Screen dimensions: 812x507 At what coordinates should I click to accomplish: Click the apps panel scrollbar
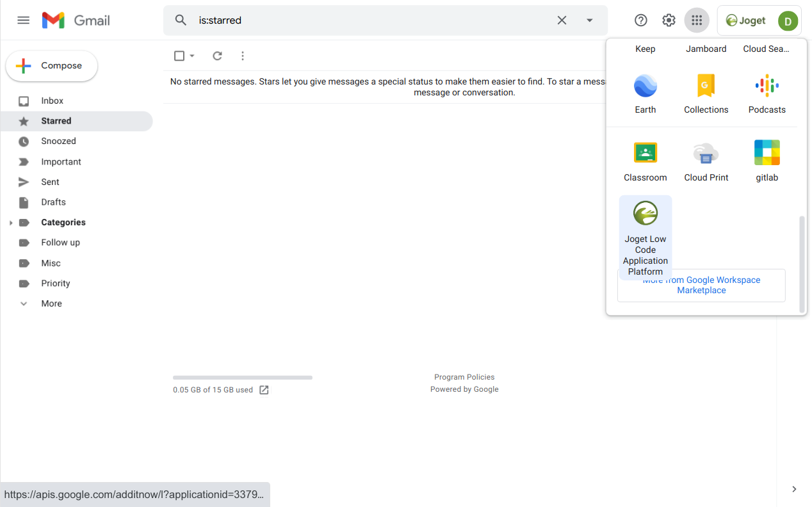click(x=802, y=264)
